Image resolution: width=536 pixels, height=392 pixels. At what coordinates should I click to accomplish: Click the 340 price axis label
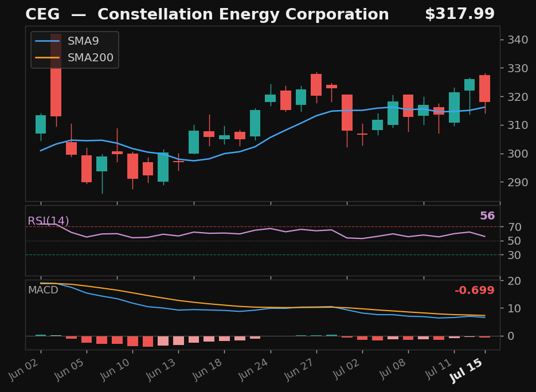518,40
